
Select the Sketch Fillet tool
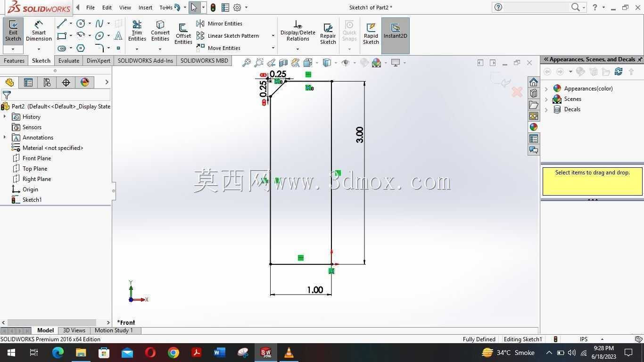coord(99,48)
